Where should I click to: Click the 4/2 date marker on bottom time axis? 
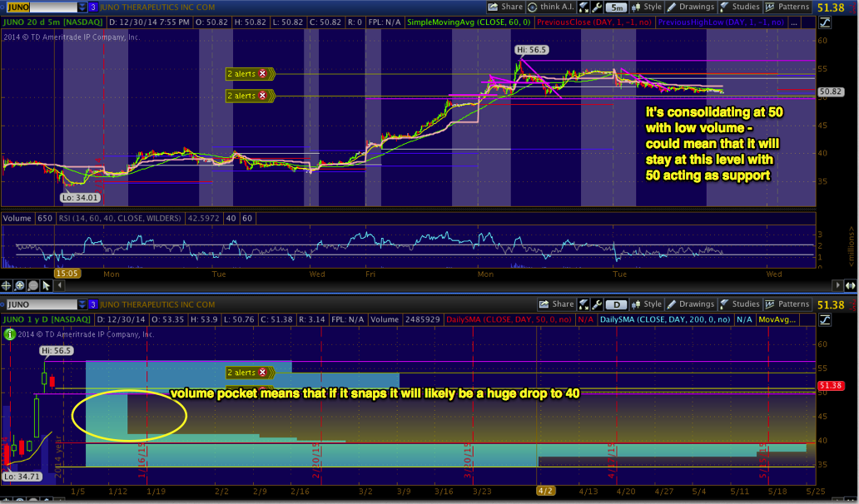point(545,491)
